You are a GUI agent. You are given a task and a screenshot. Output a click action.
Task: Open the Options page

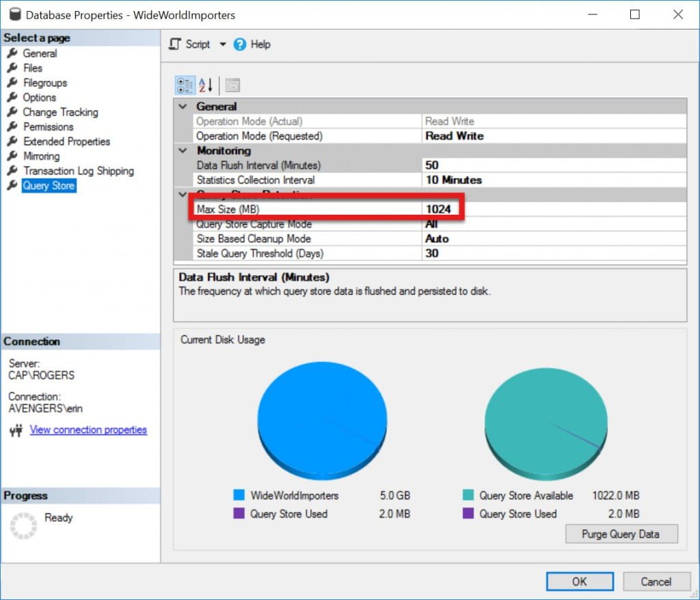[39, 97]
